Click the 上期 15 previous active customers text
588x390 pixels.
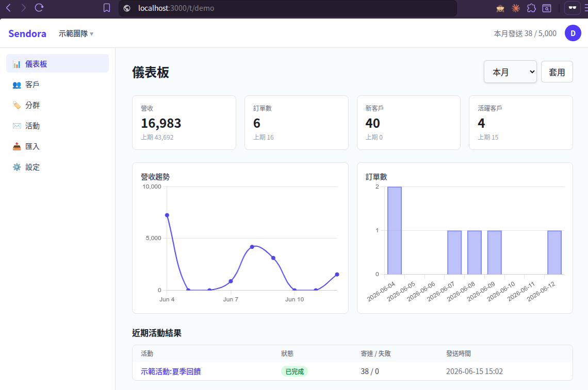pyautogui.click(x=488, y=137)
